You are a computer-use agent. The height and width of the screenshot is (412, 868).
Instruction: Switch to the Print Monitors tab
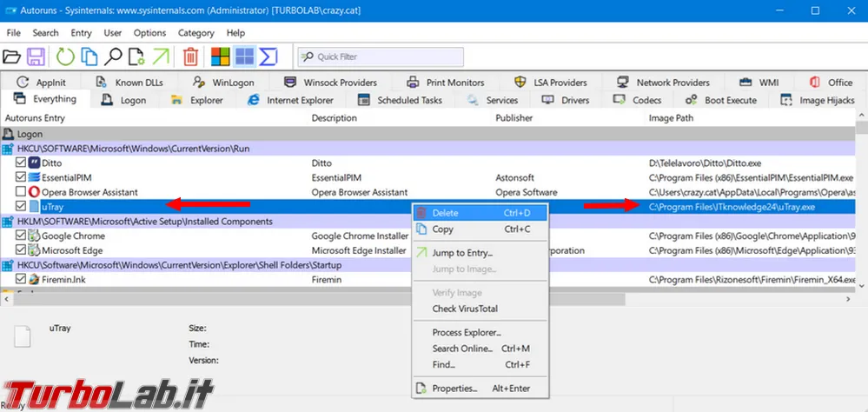point(445,83)
